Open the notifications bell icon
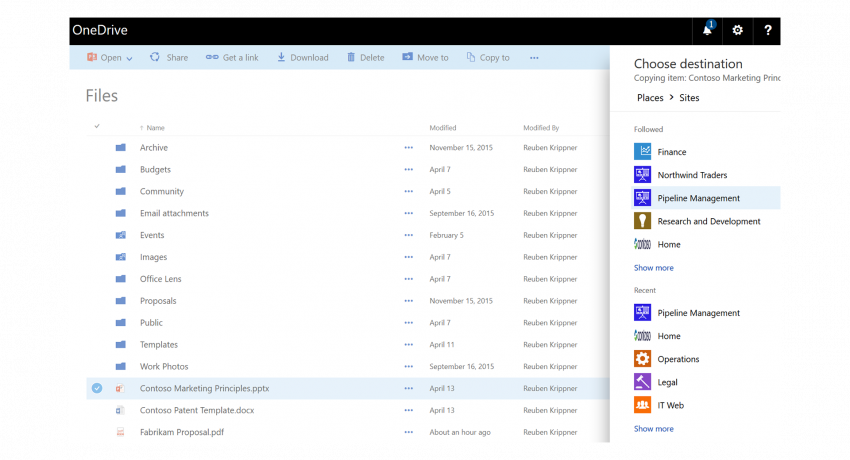850x460 pixels. point(707,30)
